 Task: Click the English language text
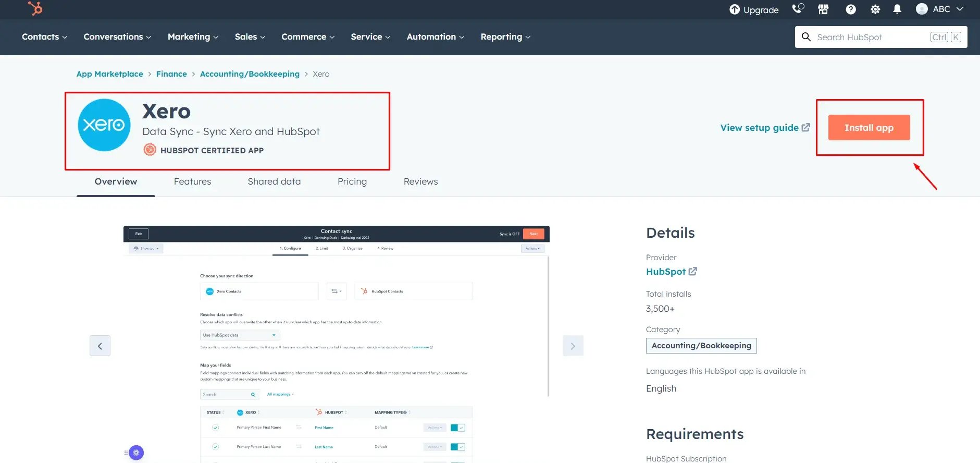(x=661, y=388)
